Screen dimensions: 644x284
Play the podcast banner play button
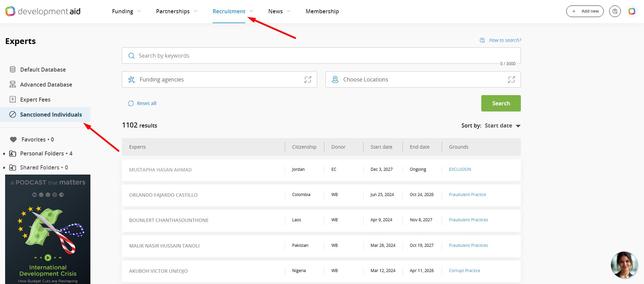click(x=48, y=257)
